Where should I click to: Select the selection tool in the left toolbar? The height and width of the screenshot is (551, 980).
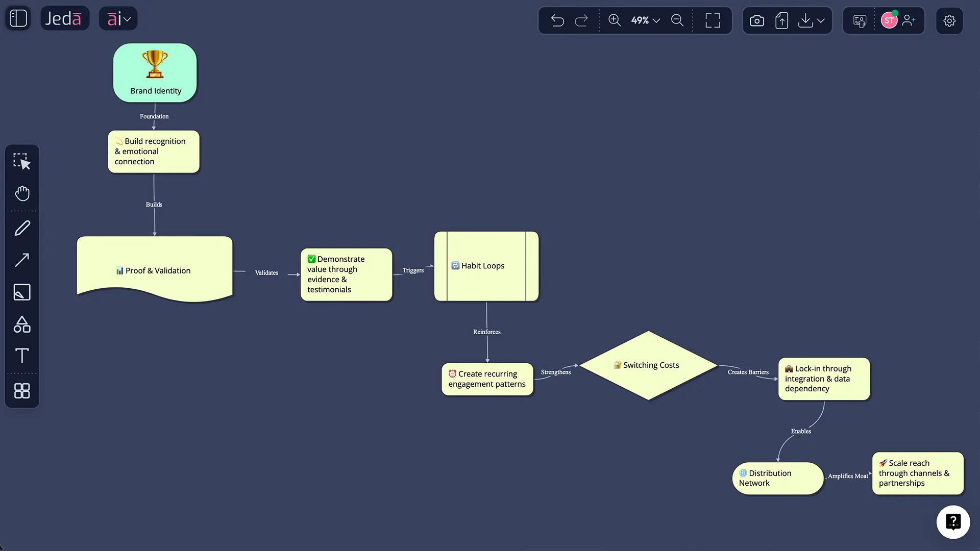22,161
